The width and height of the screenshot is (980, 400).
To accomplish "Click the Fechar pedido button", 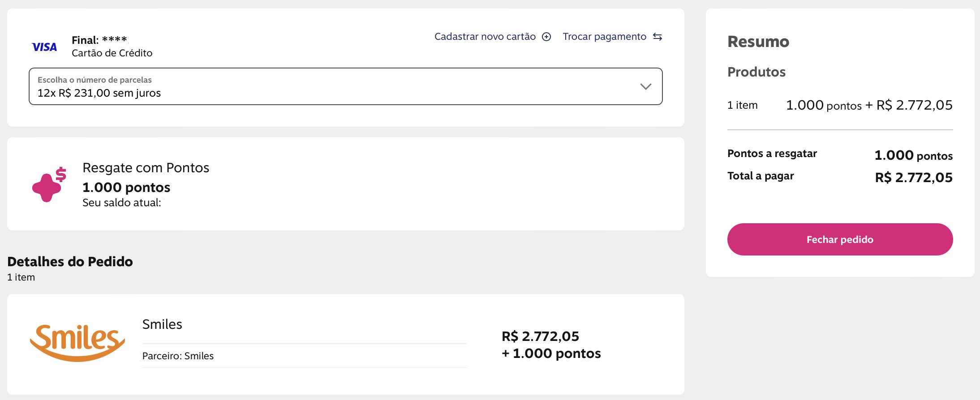I will click(x=840, y=239).
